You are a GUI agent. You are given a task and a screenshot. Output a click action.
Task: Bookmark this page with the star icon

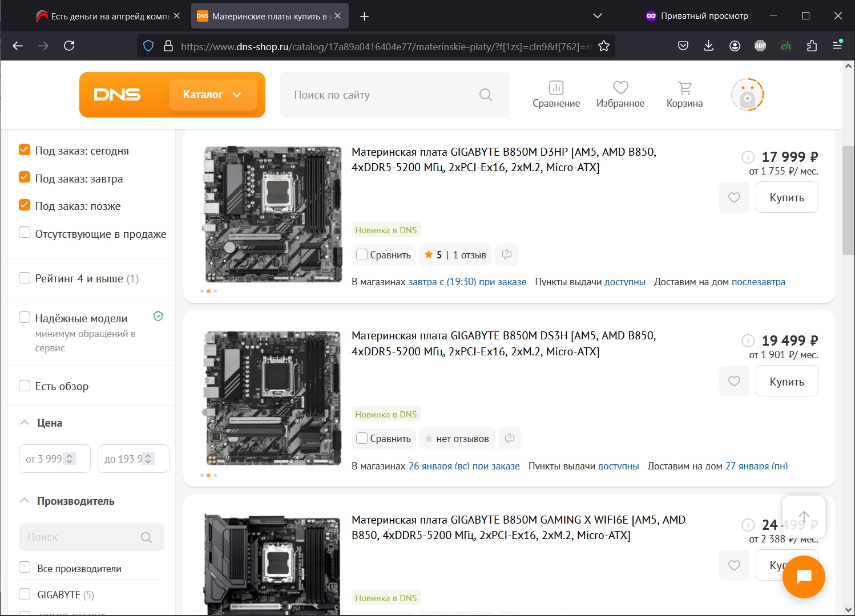(x=604, y=46)
